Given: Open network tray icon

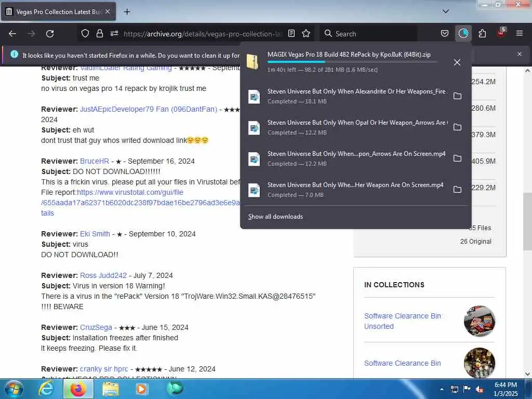Looking at the screenshot, I should pyautogui.click(x=454, y=390).
